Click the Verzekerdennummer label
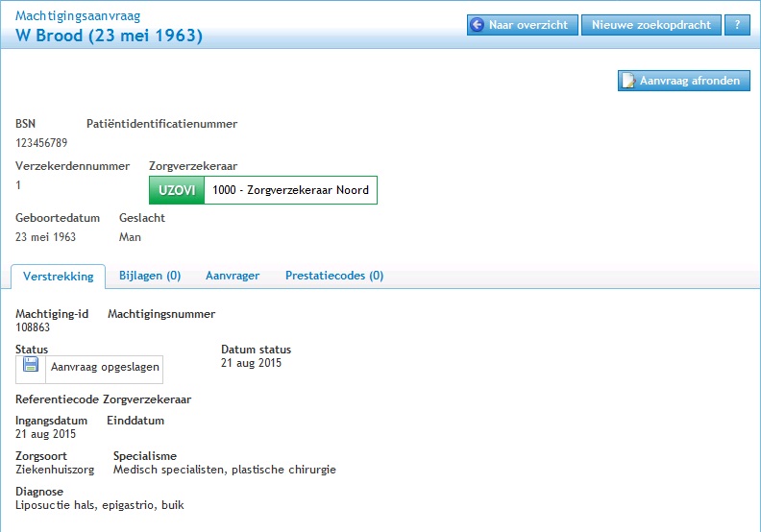This screenshot has height=532, width=761. 72,166
